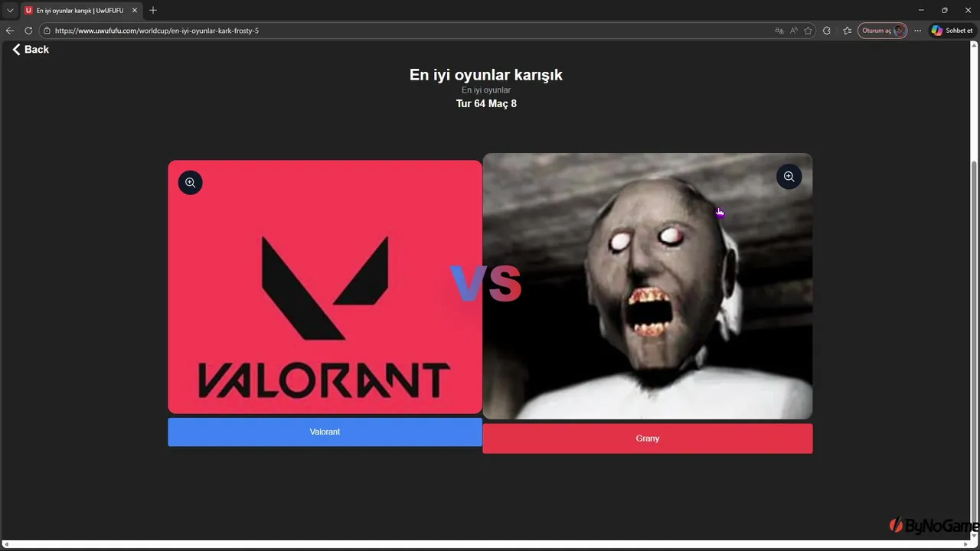Reload the page with the refresh icon

coord(28,31)
